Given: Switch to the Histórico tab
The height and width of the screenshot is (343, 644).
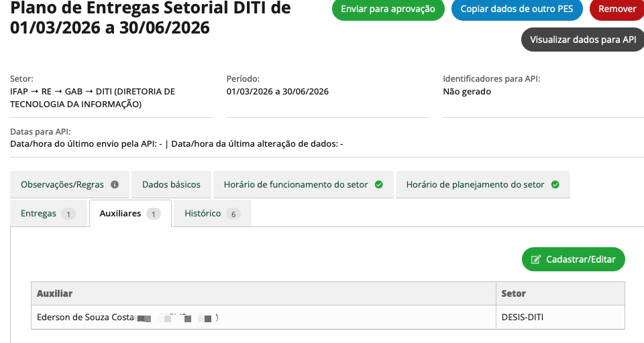Looking at the screenshot, I should (x=203, y=214).
